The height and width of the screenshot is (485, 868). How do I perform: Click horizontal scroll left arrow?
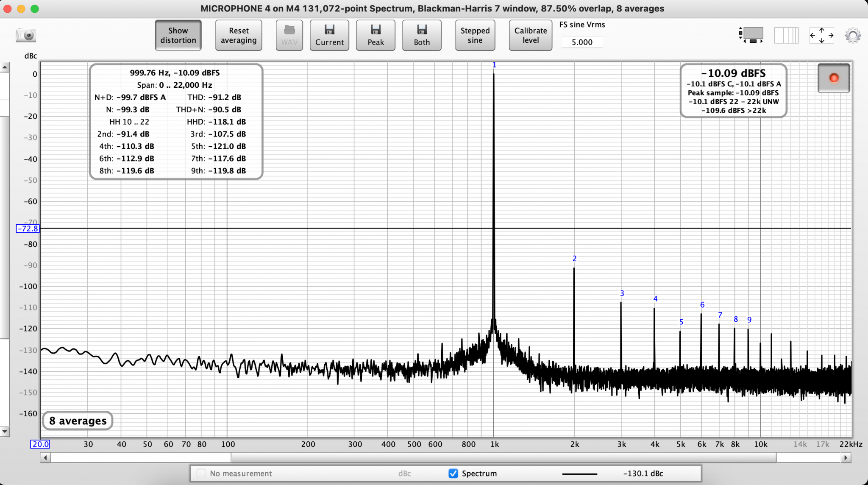tap(45, 457)
